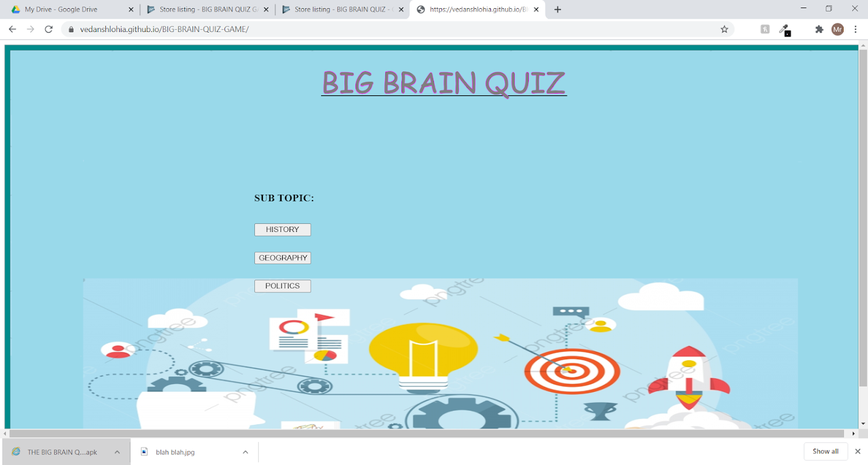Click the horizontal scrollbar left arrow
This screenshot has height=465, width=868.
pos(5,433)
